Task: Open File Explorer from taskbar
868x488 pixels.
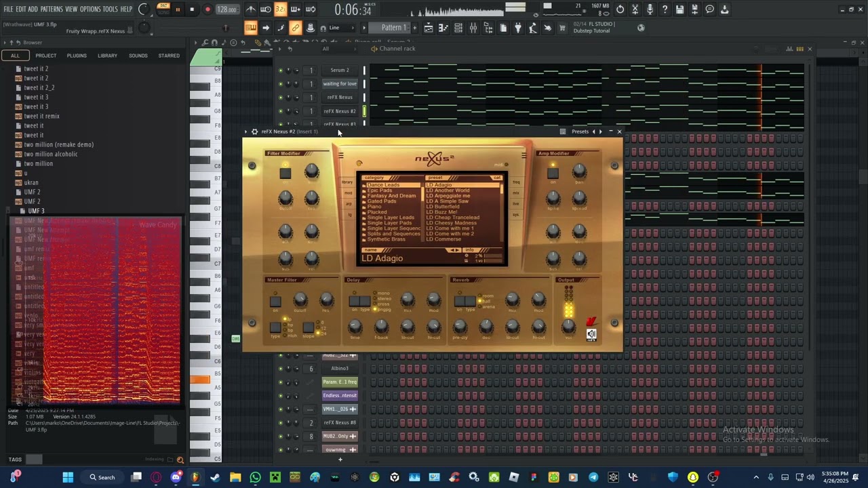Action: 235,477
